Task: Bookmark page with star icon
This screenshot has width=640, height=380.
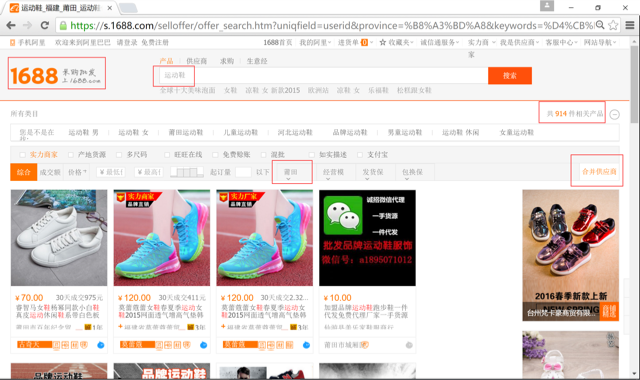Action: tap(613, 25)
